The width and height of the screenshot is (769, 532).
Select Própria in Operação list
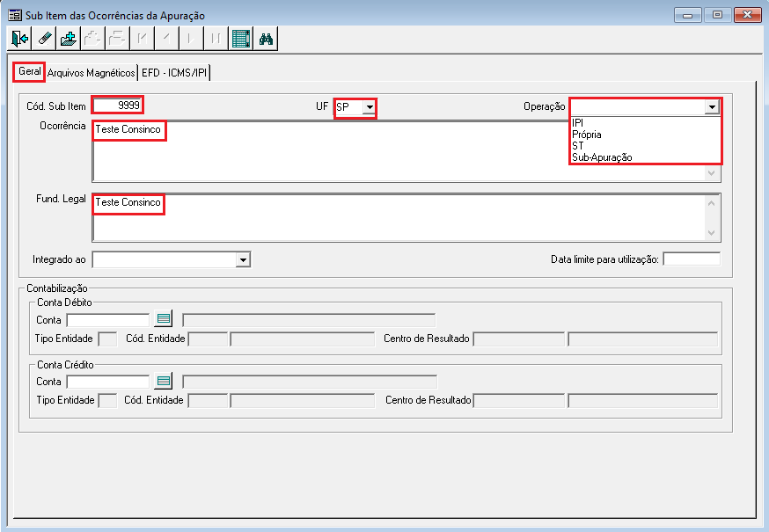[646, 135]
